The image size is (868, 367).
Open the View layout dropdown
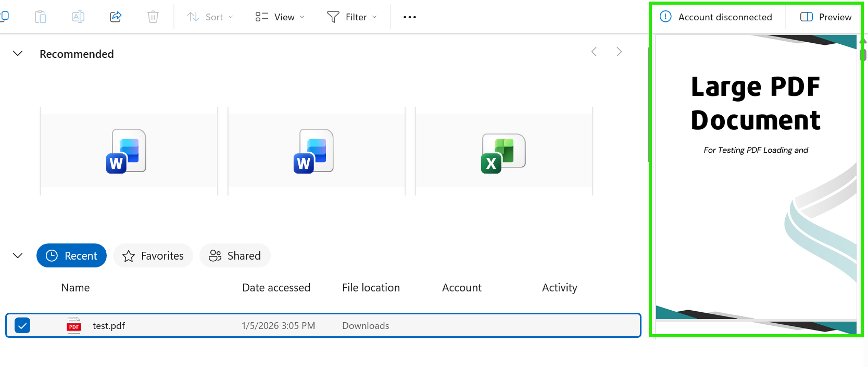[x=280, y=17]
